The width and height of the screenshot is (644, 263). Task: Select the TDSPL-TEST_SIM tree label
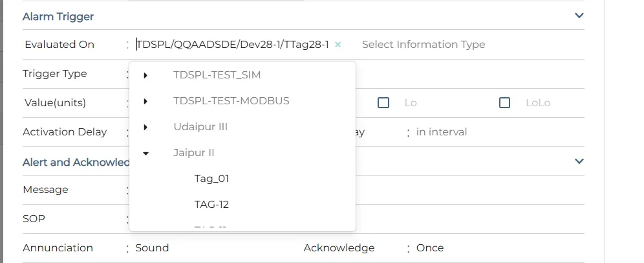pos(217,75)
